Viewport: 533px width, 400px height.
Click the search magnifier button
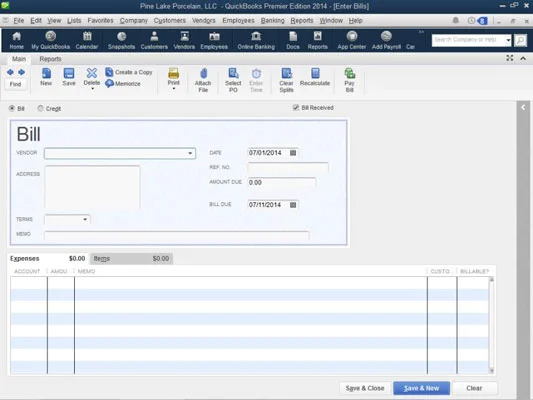(x=520, y=40)
